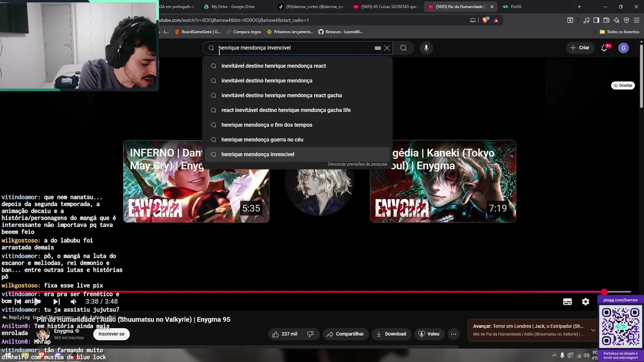The height and width of the screenshot is (362, 644).
Task: Select suggestion 'inevitável destino henrique mendonça react'
Action: pos(297,66)
